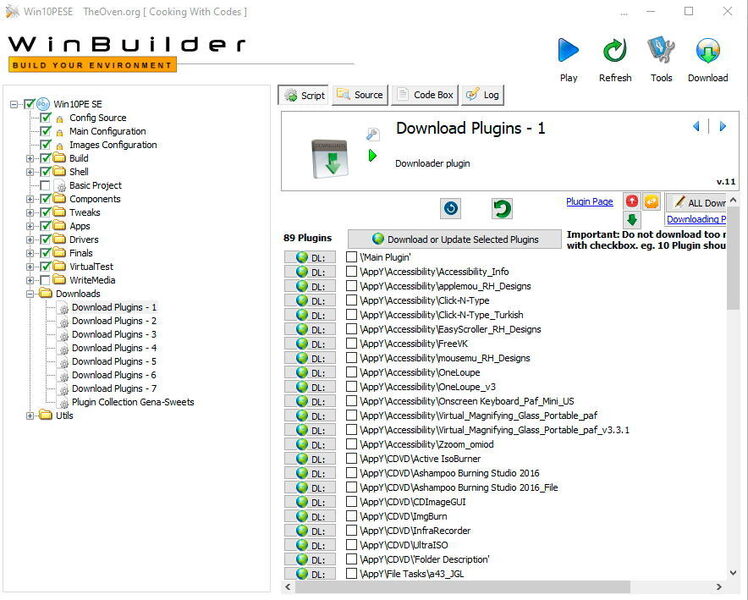The width and height of the screenshot is (748, 600).
Task: Collapse the Downloads folder node
Action: coord(30,294)
